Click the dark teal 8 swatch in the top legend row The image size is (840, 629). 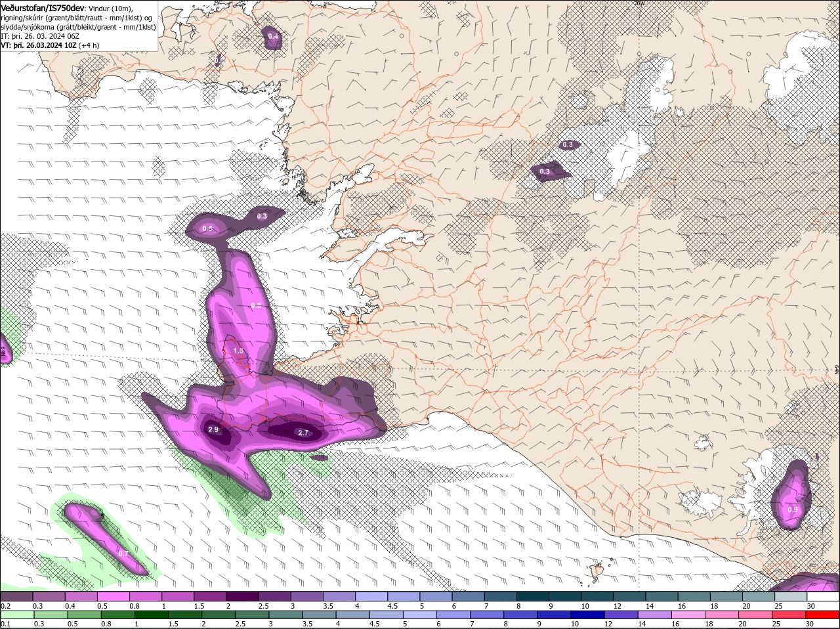tap(533, 596)
